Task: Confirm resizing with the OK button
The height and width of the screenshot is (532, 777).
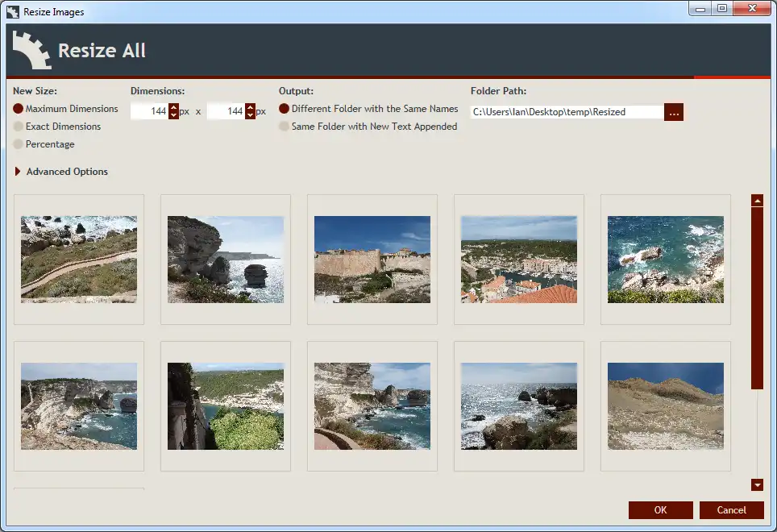Action: 661,510
